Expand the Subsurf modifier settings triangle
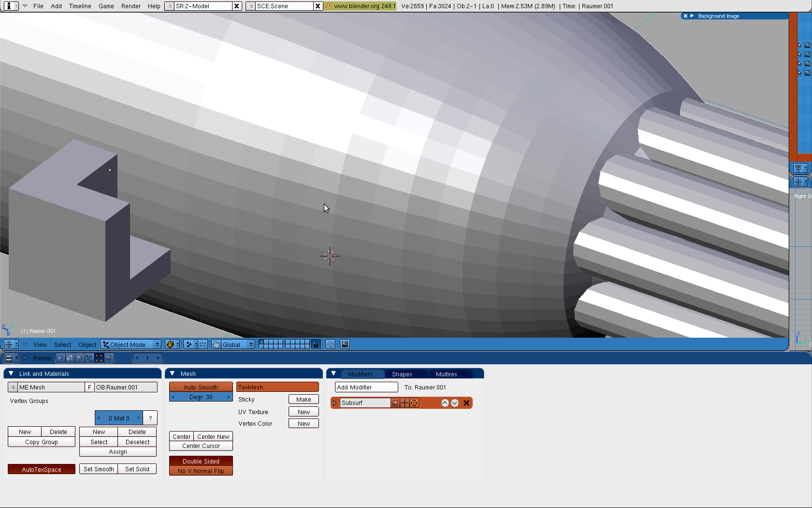This screenshot has width=812, height=508. 334,403
